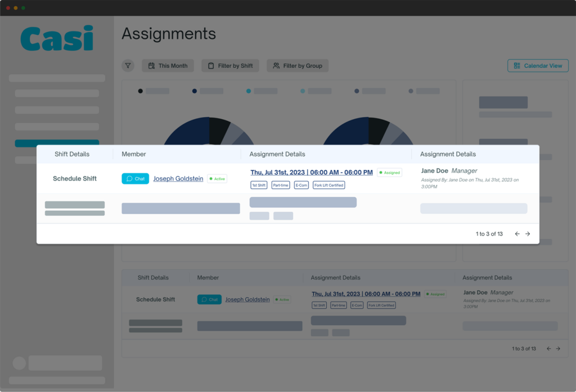Click the Chat button in the lower table

click(209, 300)
